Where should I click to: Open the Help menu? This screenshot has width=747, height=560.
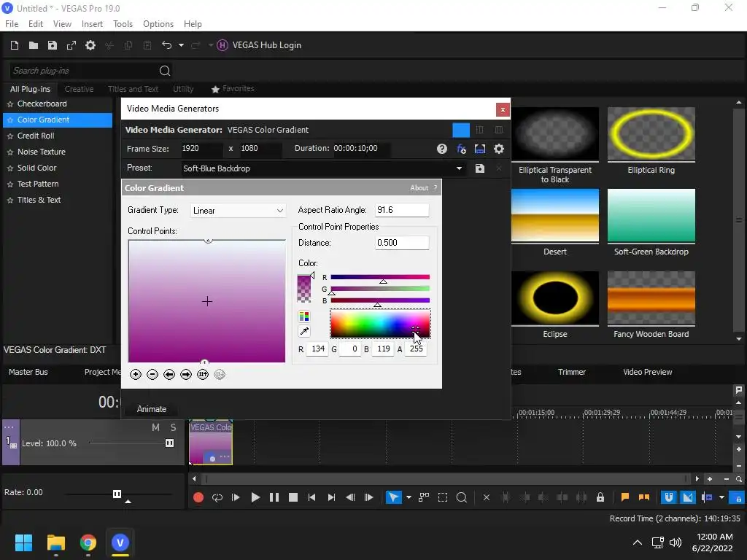coord(193,24)
